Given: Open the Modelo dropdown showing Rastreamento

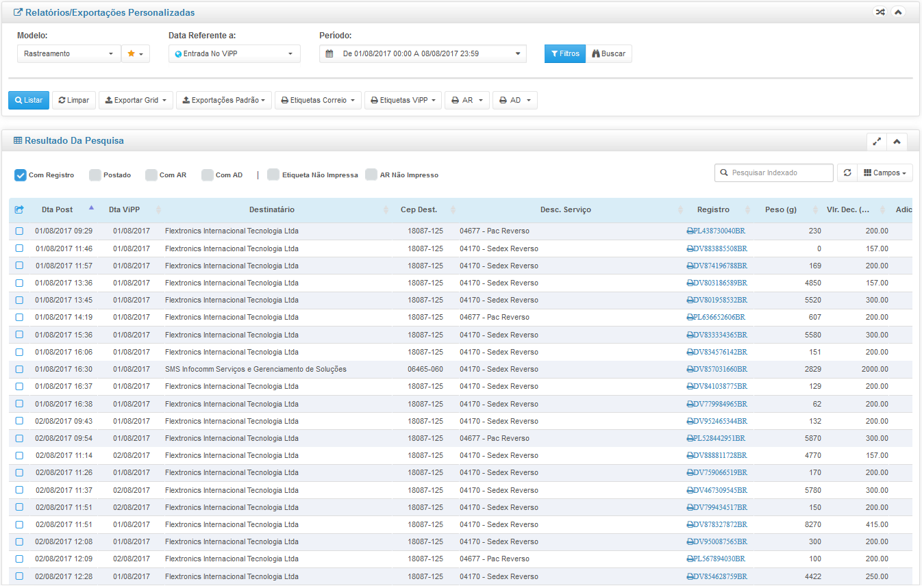Looking at the screenshot, I should tap(68, 53).
